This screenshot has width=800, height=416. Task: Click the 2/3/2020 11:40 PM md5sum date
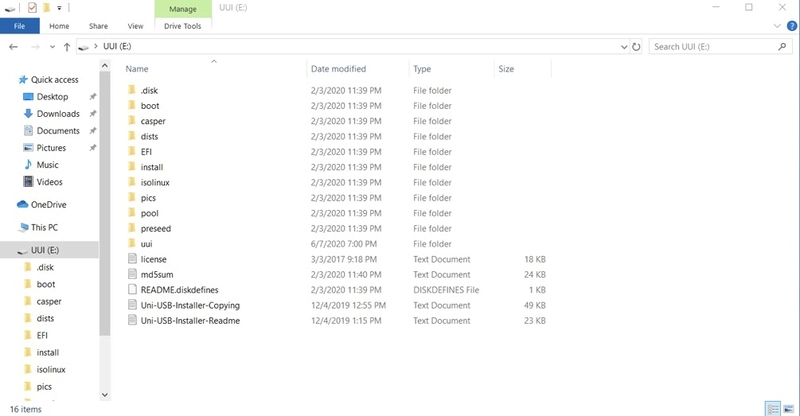(346, 275)
